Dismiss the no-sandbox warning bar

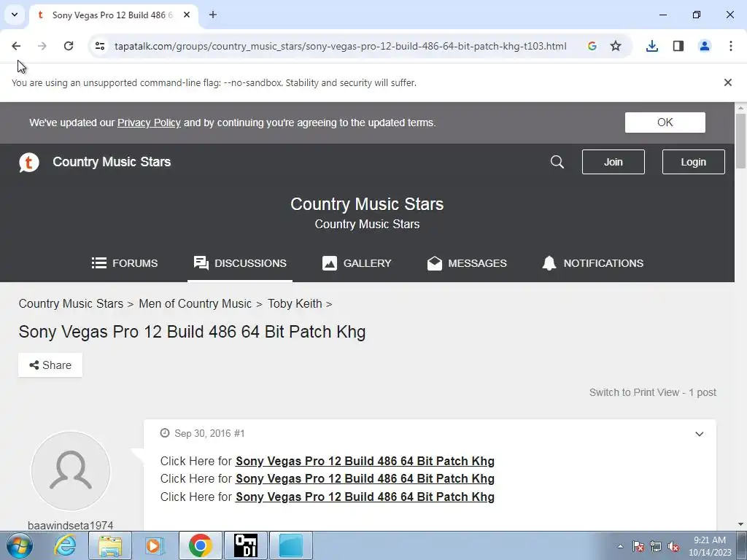[x=727, y=82]
